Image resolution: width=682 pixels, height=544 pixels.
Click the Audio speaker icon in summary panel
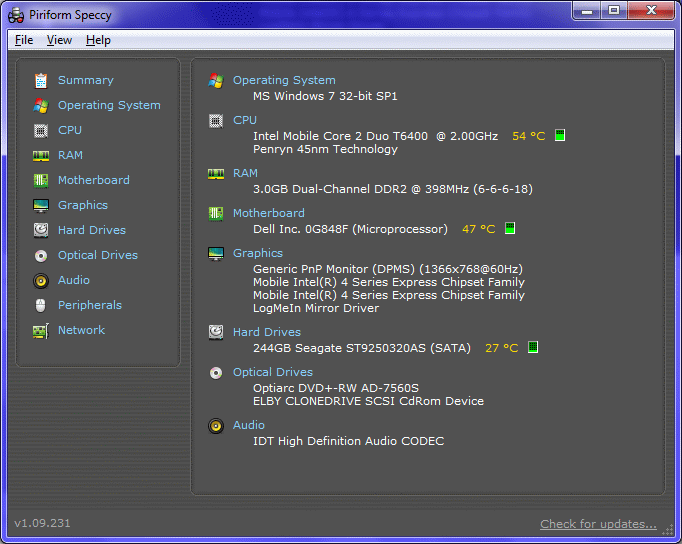[x=216, y=426]
